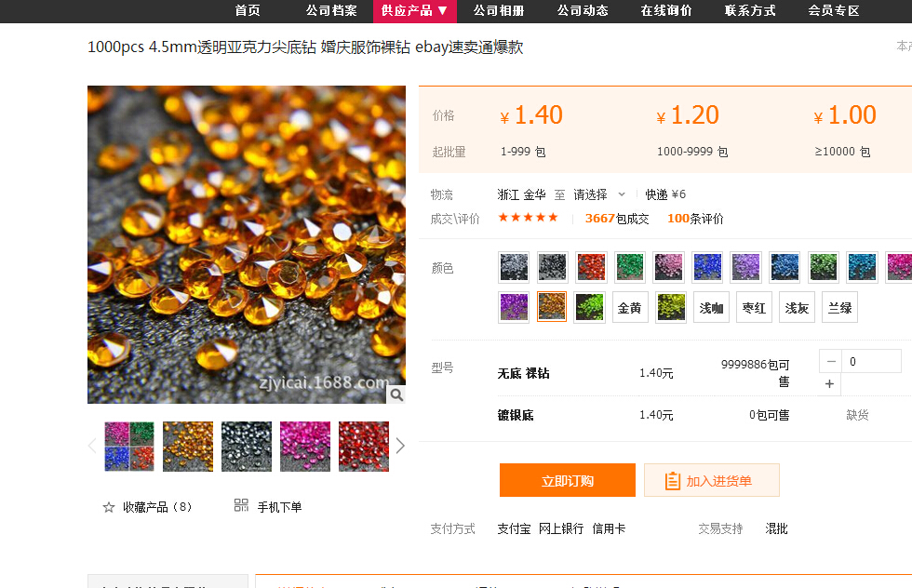
Task: Click the magnifier zoom icon on product image
Action: click(396, 395)
